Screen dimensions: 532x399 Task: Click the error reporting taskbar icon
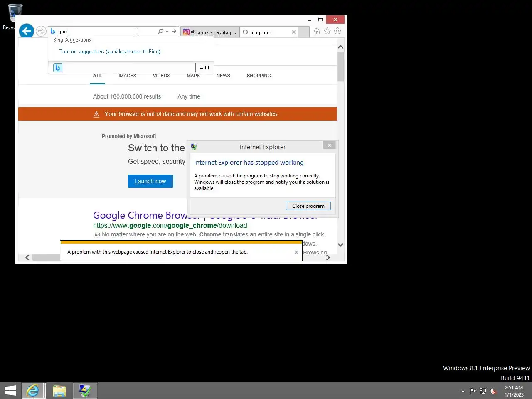[x=85, y=391]
